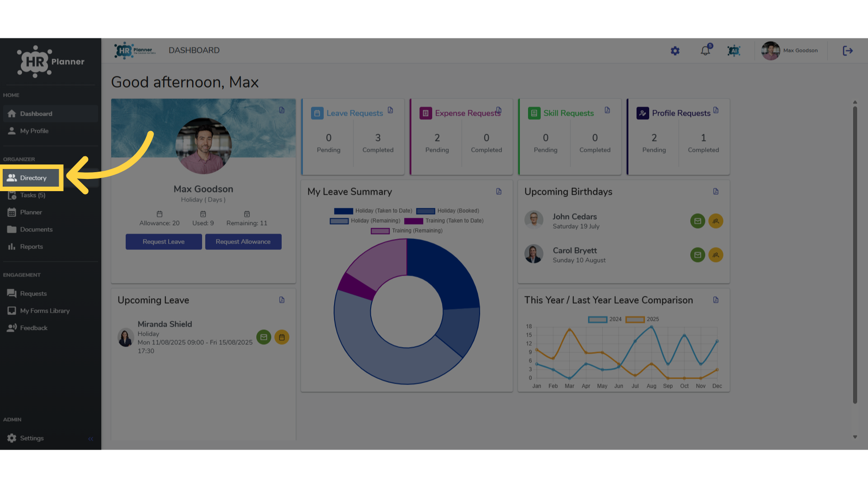Click the profile card document icon
This screenshot has height=488, width=868.
pyautogui.click(x=282, y=110)
